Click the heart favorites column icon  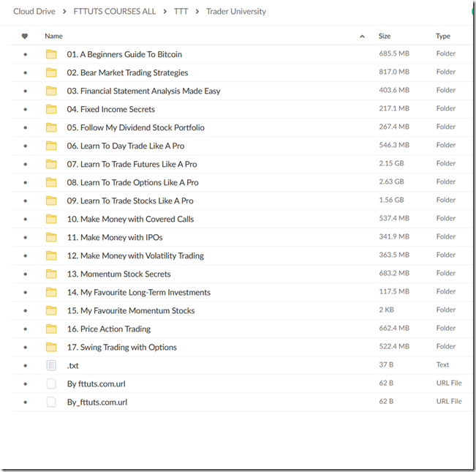coord(25,36)
